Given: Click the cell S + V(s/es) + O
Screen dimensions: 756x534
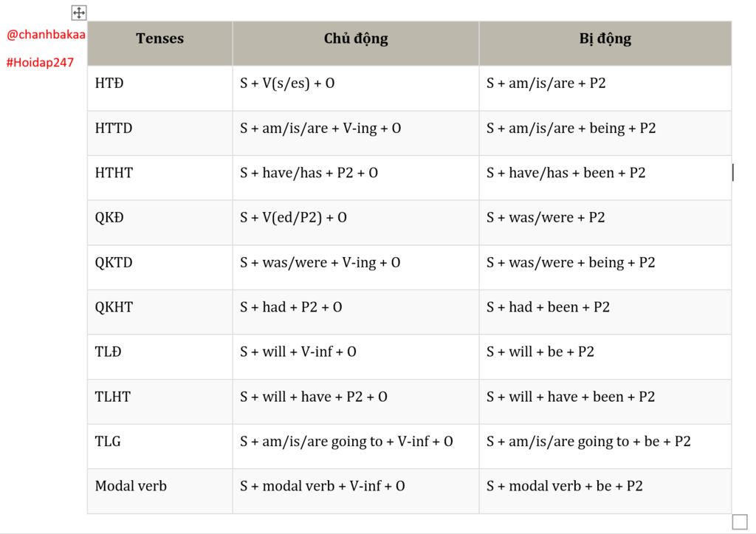Looking at the screenshot, I should coord(356,89).
